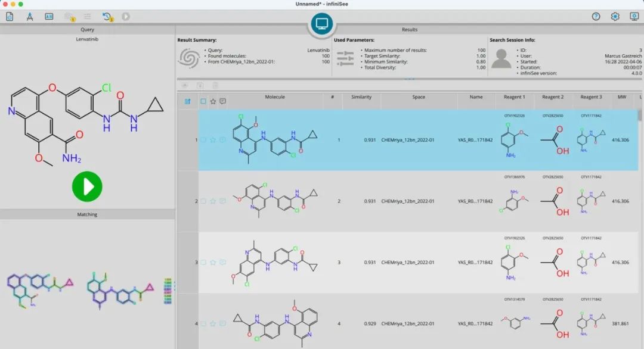
Task: Star result row 2 as favorite
Action: point(213,201)
